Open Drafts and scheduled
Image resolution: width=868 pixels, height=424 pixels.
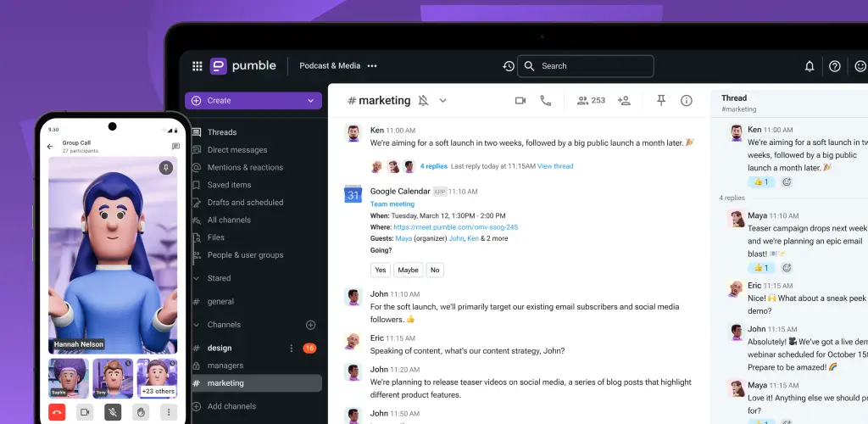click(245, 203)
